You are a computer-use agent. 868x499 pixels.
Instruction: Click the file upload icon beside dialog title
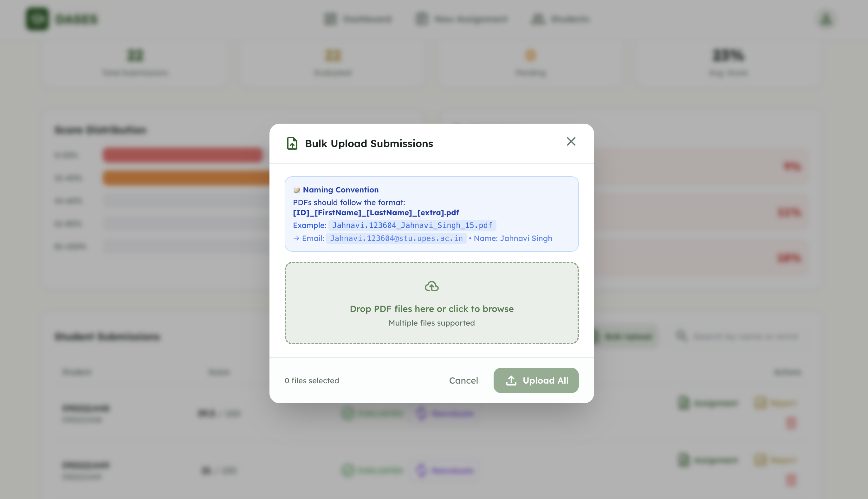(x=292, y=143)
